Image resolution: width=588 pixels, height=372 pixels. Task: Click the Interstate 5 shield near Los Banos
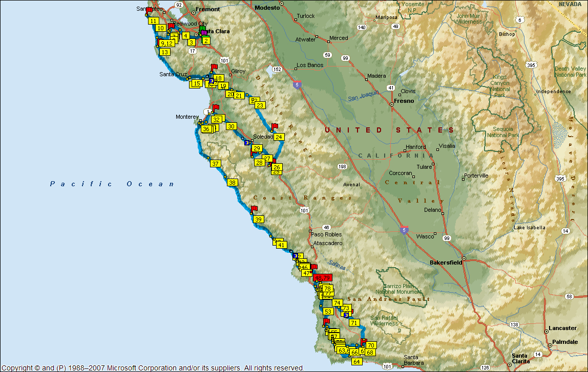tap(297, 85)
